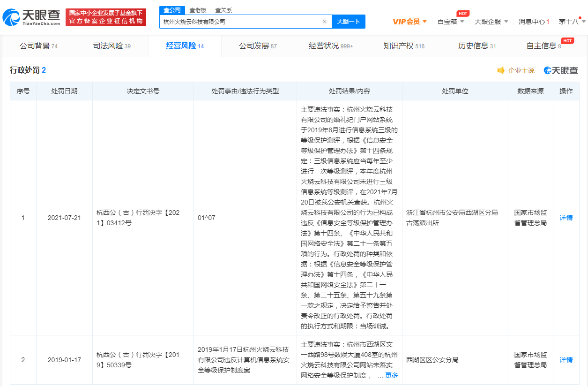This screenshot has width=588, height=387.
Task: Open the TianYanCha logo homepage
Action: coord(31,17)
